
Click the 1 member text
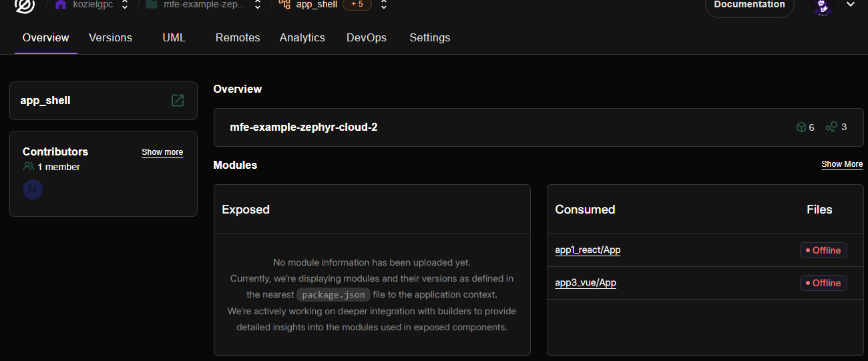59,167
